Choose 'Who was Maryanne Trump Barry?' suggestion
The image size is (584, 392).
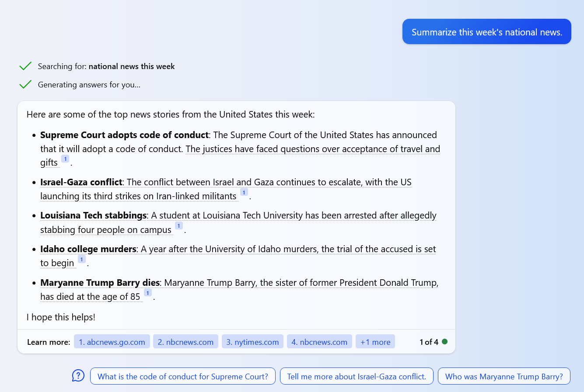point(504,376)
